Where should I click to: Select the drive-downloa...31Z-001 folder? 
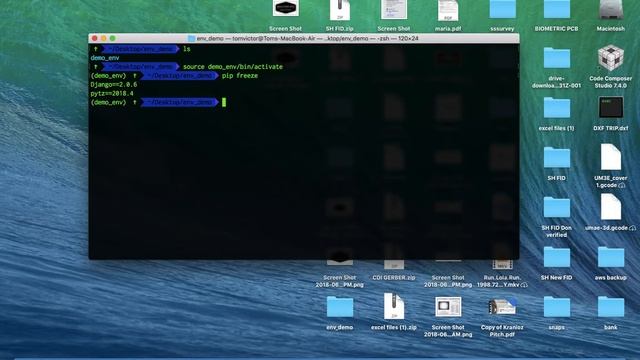(556, 58)
